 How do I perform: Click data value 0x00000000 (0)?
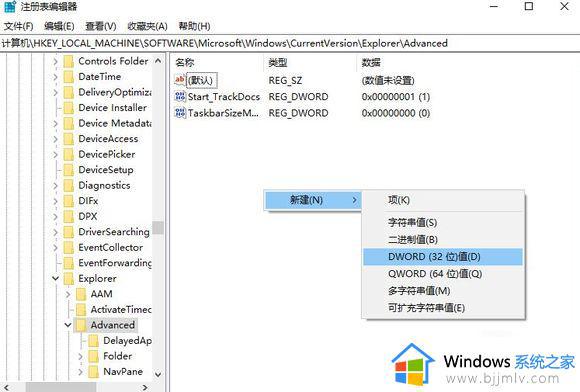(x=396, y=113)
